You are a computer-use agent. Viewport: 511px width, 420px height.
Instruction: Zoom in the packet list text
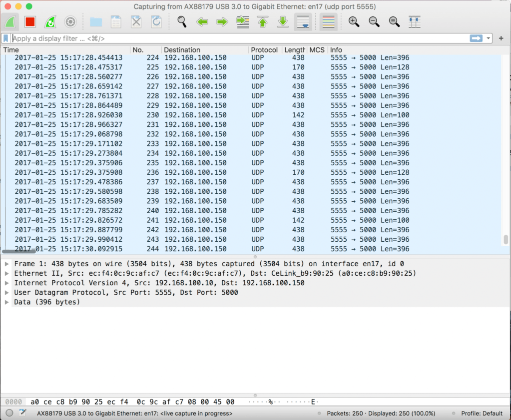click(x=354, y=22)
